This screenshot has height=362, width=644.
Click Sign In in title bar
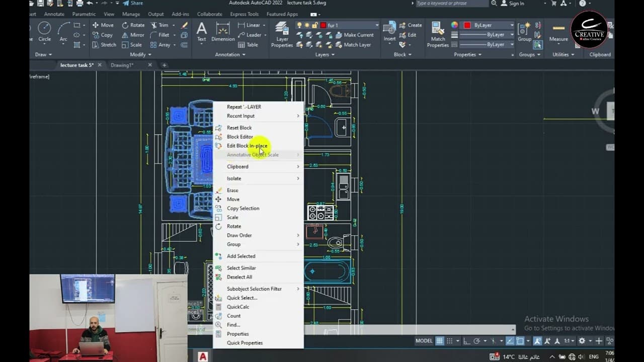tap(513, 3)
